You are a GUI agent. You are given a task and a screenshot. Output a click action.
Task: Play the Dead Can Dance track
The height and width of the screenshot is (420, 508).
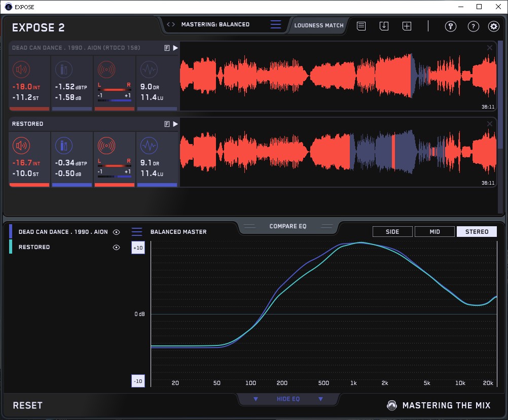click(175, 48)
